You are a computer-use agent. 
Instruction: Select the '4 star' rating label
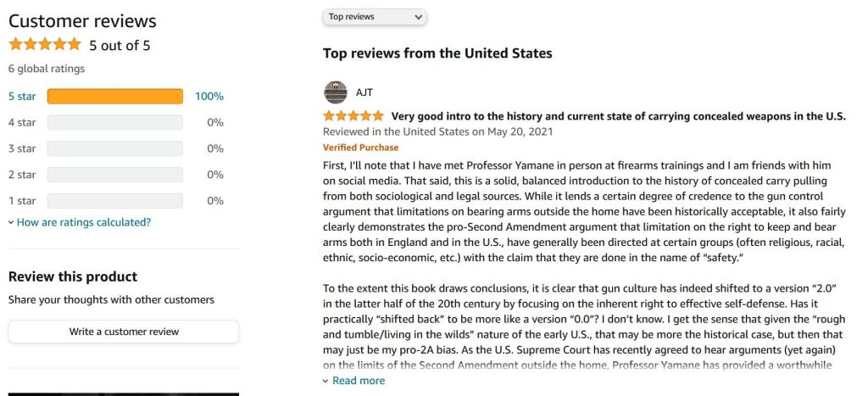pos(22,122)
